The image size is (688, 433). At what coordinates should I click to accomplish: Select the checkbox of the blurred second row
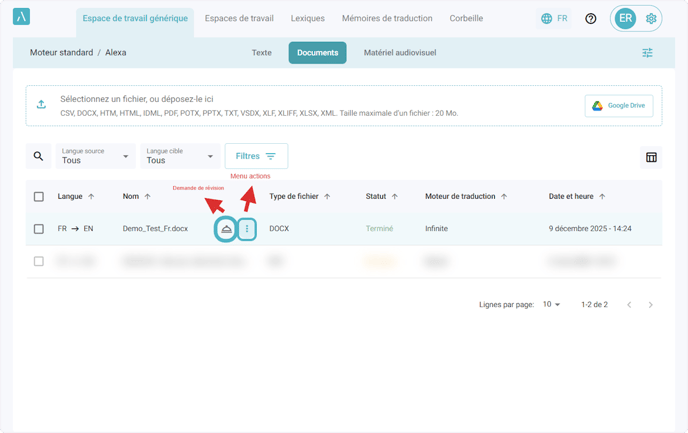pos(39,261)
